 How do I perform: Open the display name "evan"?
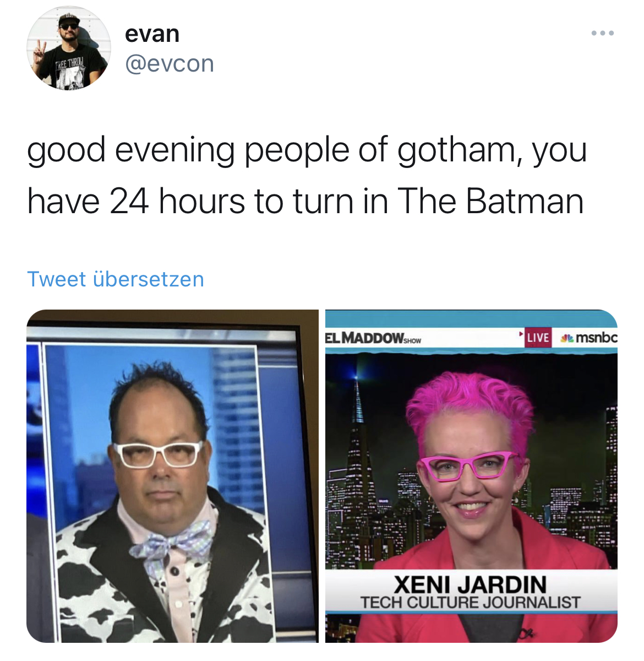coord(152,34)
